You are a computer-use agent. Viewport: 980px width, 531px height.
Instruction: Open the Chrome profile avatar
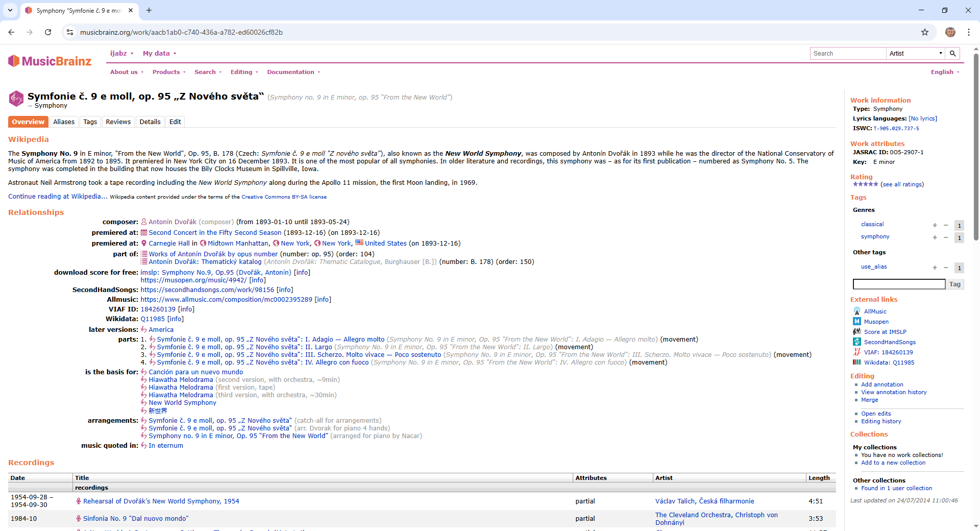tap(950, 32)
